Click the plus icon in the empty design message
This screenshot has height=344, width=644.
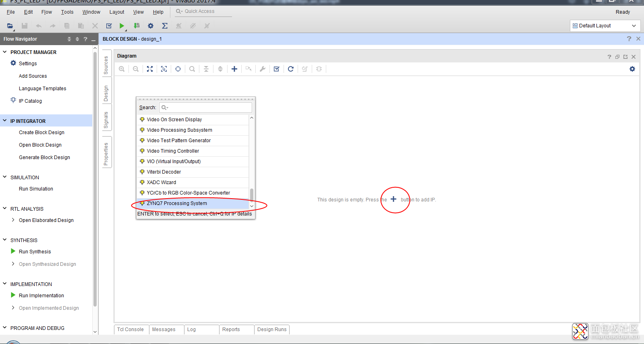click(x=393, y=199)
